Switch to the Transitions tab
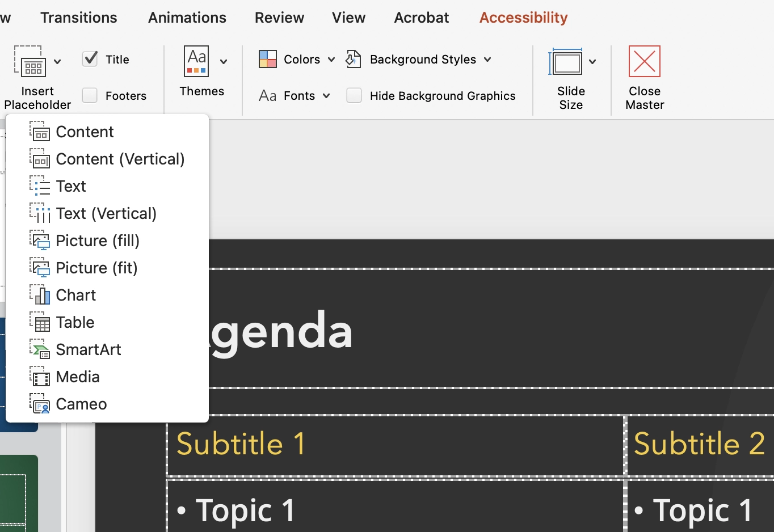Viewport: 774px width, 532px height. pyautogui.click(x=79, y=18)
